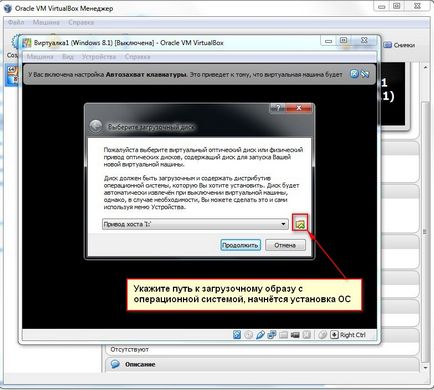
Task: Click the Продолжить button
Action: click(240, 245)
